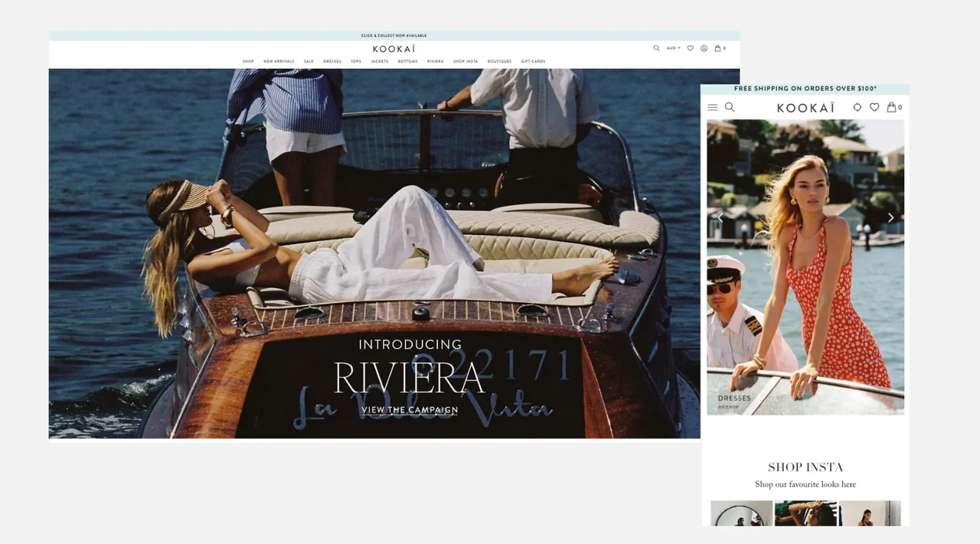Viewport: 980px width, 544px height.
Task: Open the NEW ARRIVALS menu
Action: pyautogui.click(x=279, y=61)
